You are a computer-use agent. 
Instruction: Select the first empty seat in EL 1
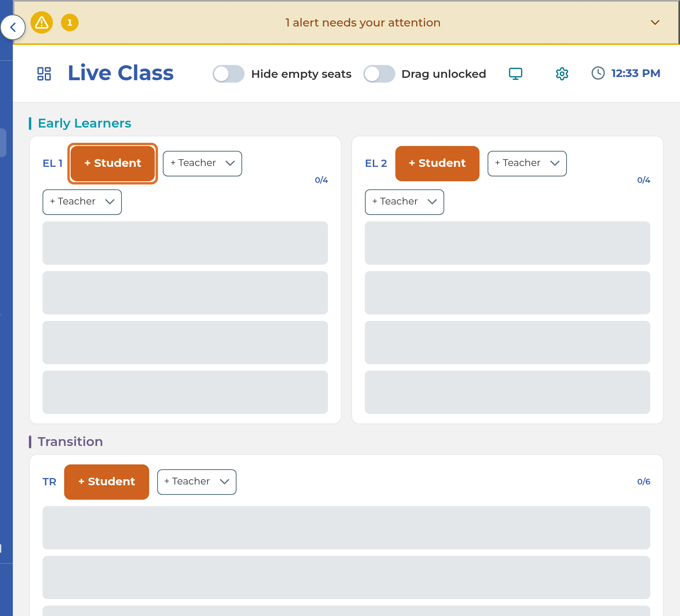185,243
